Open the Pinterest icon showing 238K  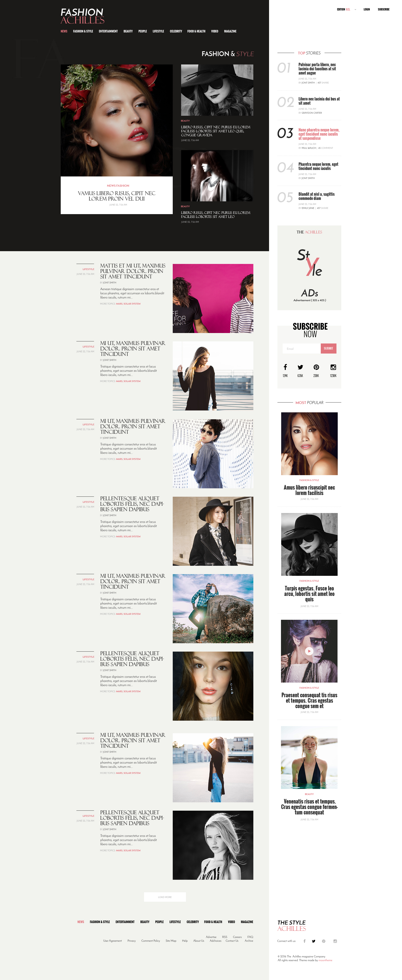point(316,368)
